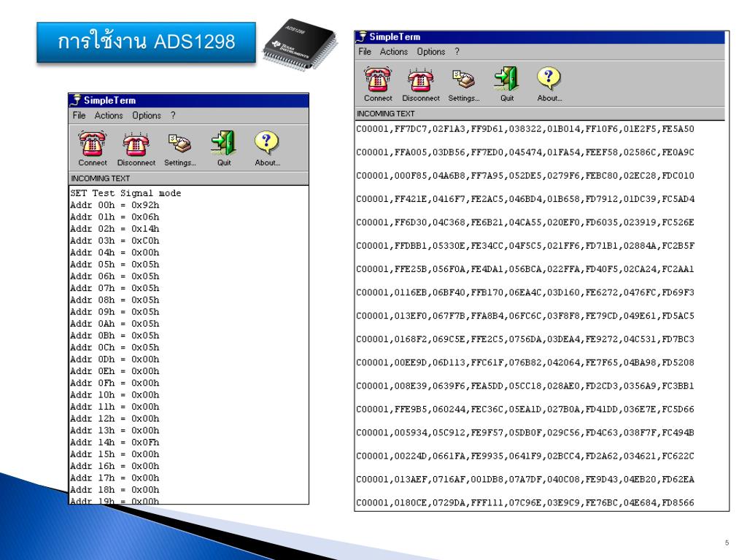Click data row starting 'C00001,000F85'

click(525, 175)
